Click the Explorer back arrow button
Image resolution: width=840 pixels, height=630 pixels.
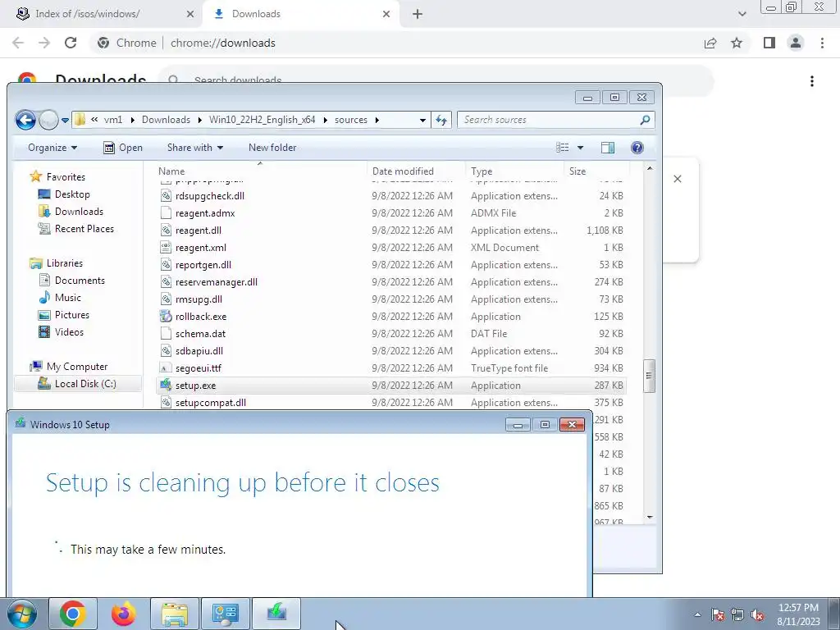click(x=25, y=120)
